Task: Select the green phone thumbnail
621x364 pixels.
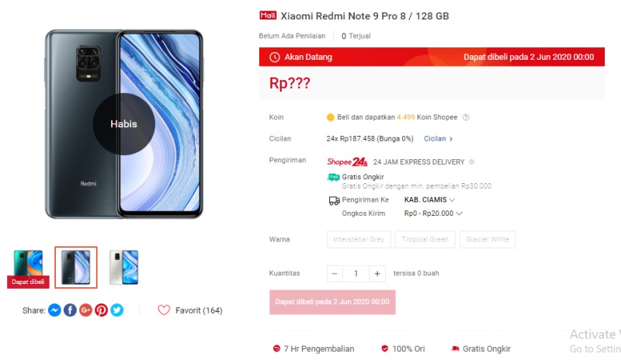Action: tap(28, 267)
